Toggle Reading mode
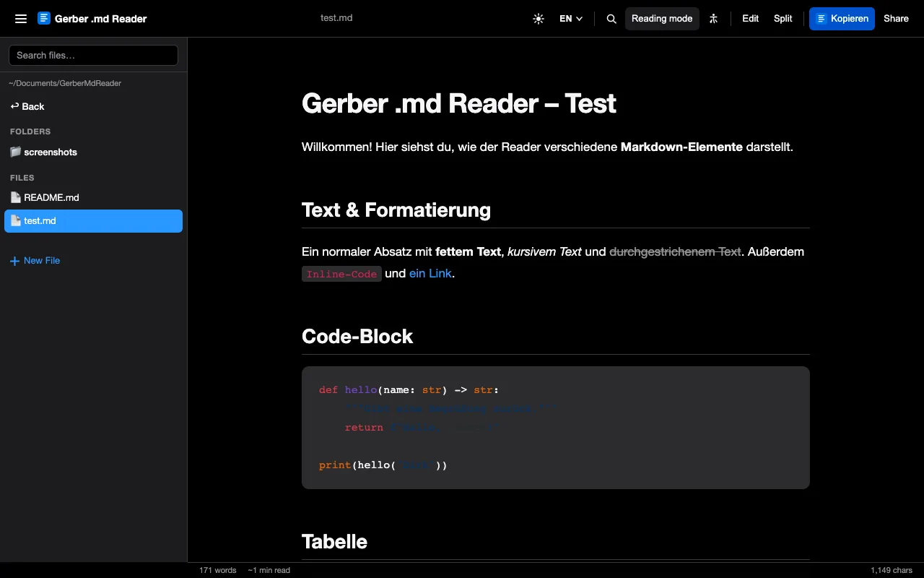Viewport: 924px width, 578px height. coord(662,19)
